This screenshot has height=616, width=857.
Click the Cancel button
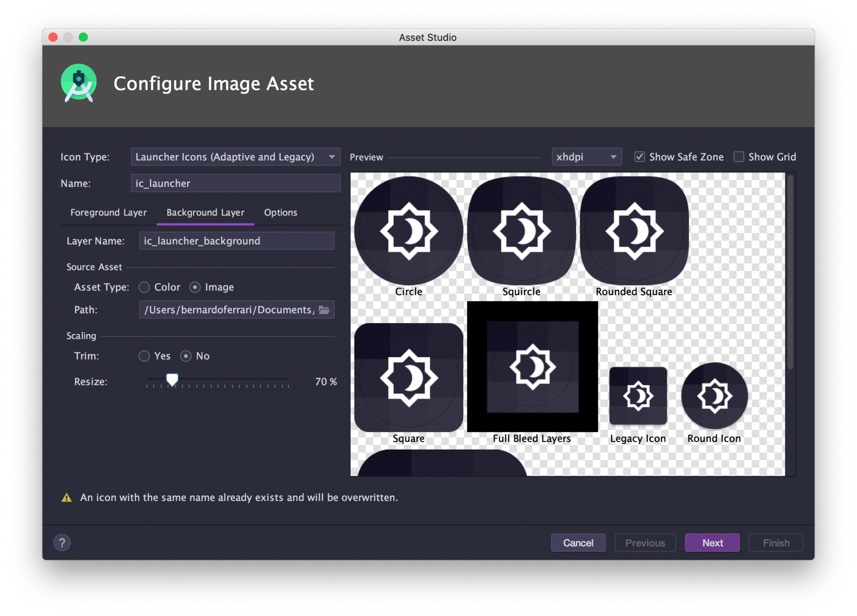pyautogui.click(x=578, y=543)
